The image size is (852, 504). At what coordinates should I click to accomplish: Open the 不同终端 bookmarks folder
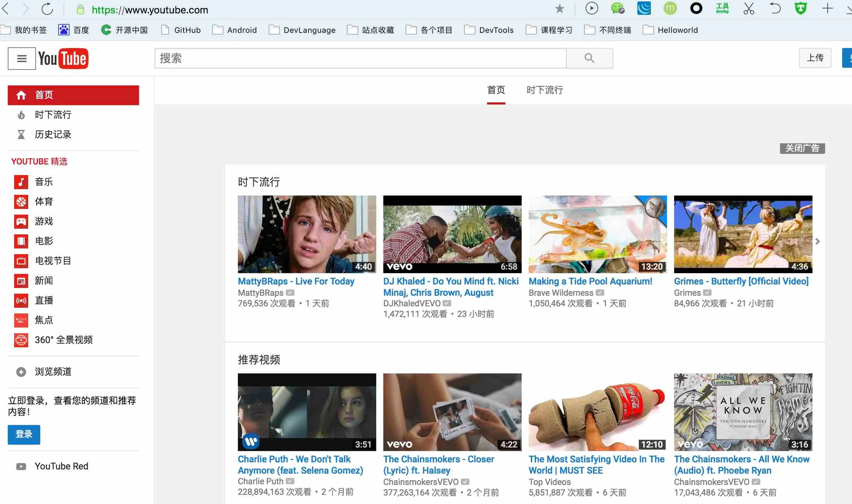(x=607, y=30)
